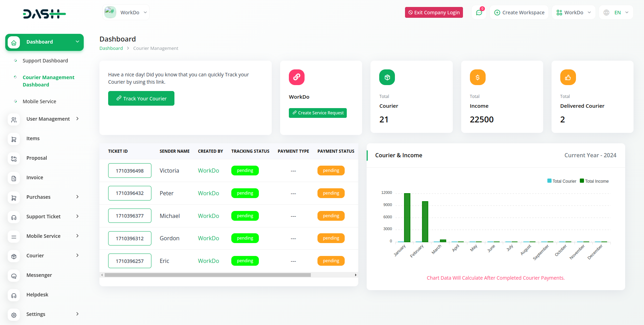Viewport: 644px width, 325px height.
Task: Open Support Dashboard in sidebar
Action: click(45, 61)
